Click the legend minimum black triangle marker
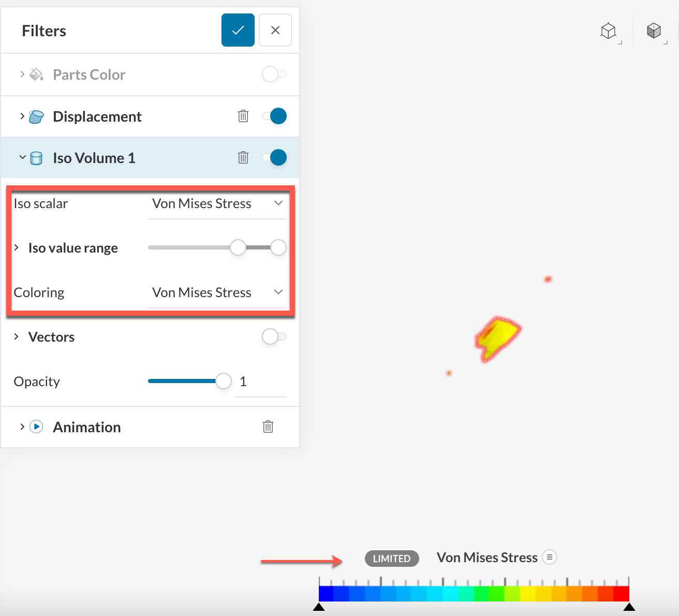The width and height of the screenshot is (679, 616). pyautogui.click(x=319, y=607)
